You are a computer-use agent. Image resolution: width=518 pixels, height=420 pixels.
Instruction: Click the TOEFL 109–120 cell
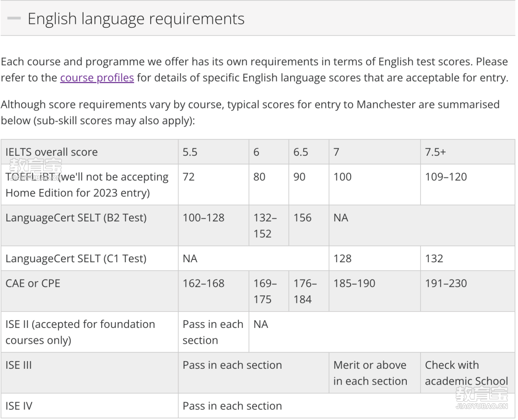point(467,185)
